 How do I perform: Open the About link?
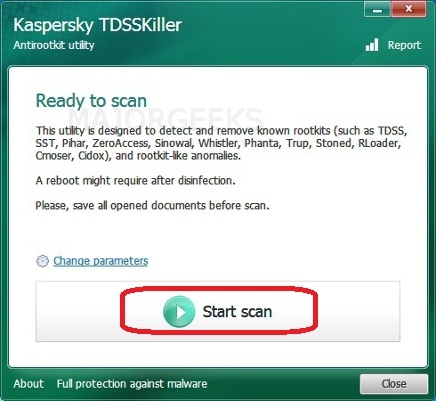click(29, 384)
